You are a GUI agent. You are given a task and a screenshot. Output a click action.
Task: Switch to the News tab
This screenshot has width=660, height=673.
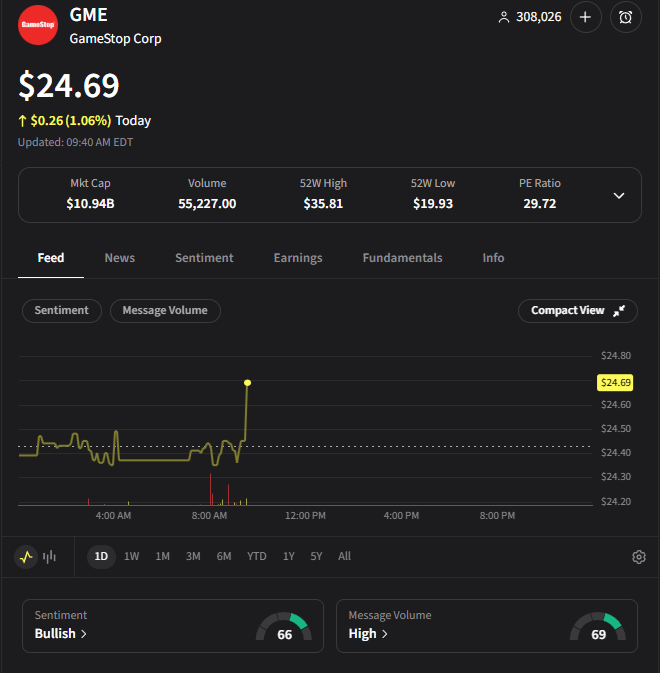(x=120, y=258)
